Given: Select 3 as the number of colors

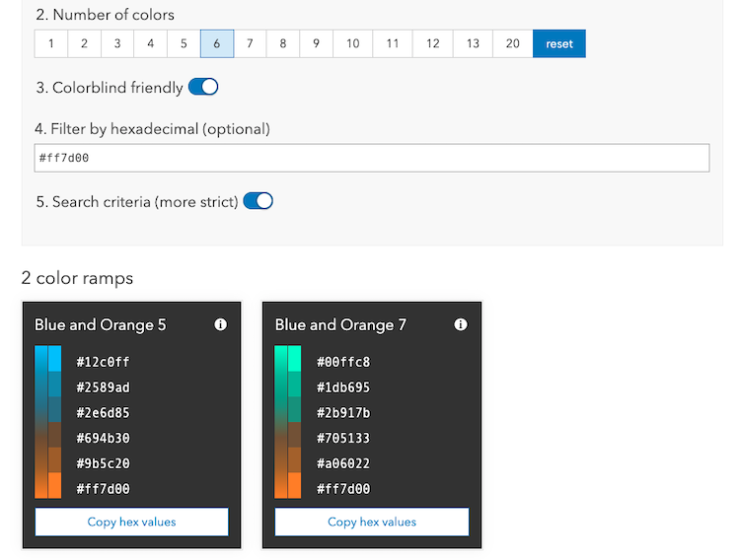Looking at the screenshot, I should coord(116,43).
